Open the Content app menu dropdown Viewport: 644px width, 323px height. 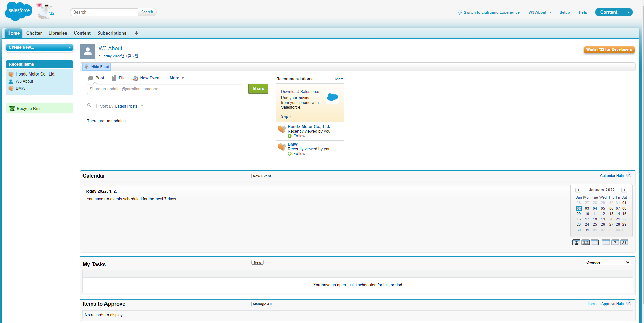(x=628, y=12)
